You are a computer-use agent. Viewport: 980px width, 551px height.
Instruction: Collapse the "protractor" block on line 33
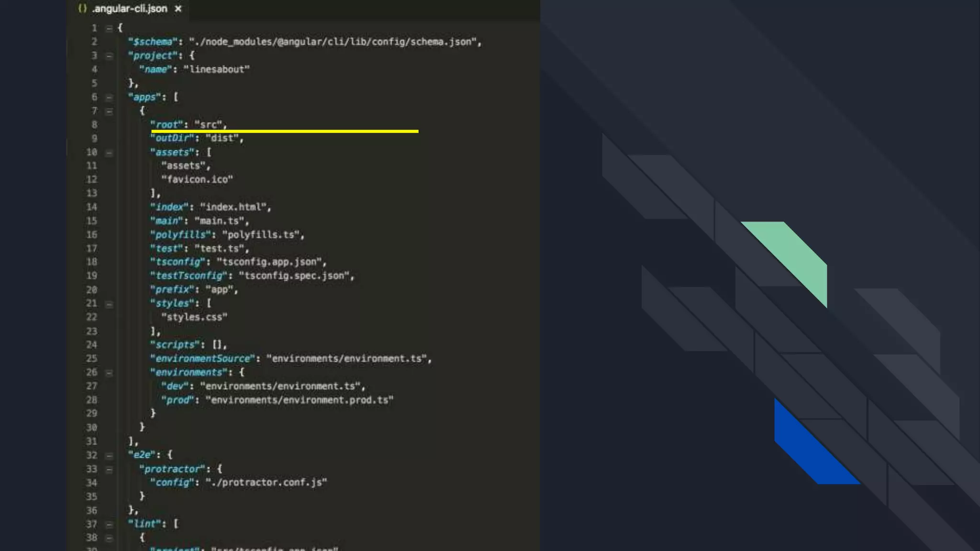(109, 470)
